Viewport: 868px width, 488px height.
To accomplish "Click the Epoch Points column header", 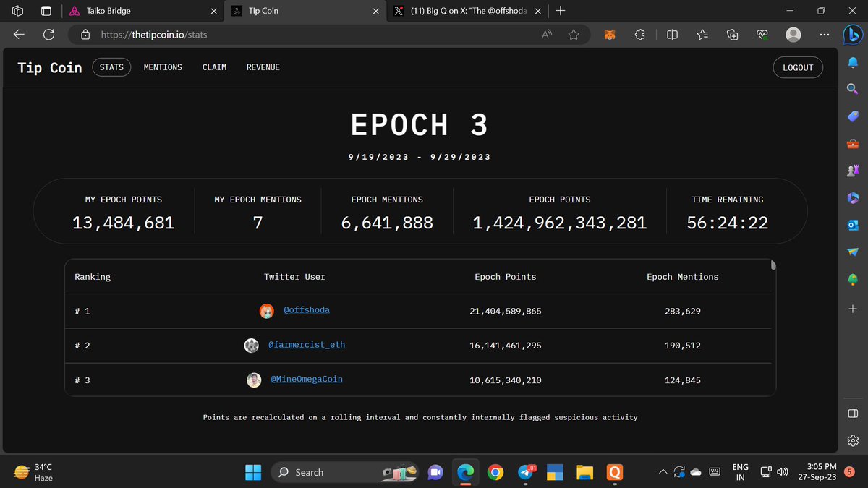I will pyautogui.click(x=506, y=276).
